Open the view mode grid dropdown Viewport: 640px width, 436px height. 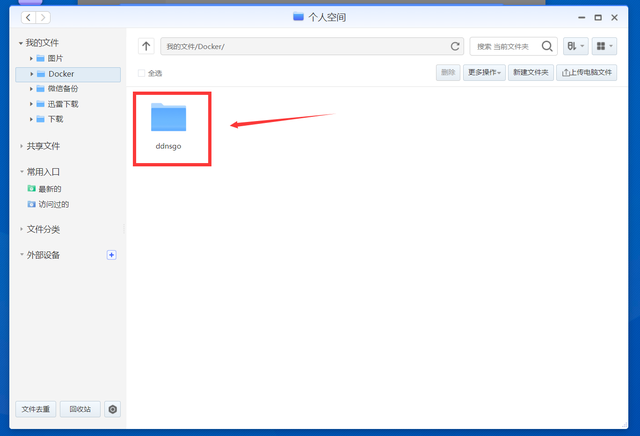coord(604,46)
